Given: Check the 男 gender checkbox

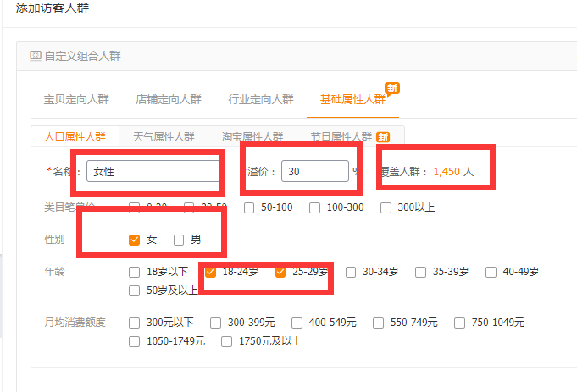Looking at the screenshot, I should tap(179, 240).
